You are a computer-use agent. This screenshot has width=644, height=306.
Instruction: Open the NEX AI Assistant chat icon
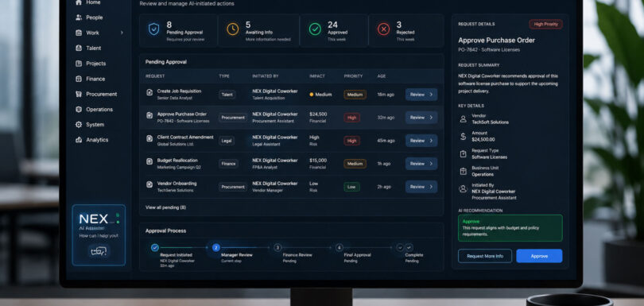pyautogui.click(x=99, y=251)
